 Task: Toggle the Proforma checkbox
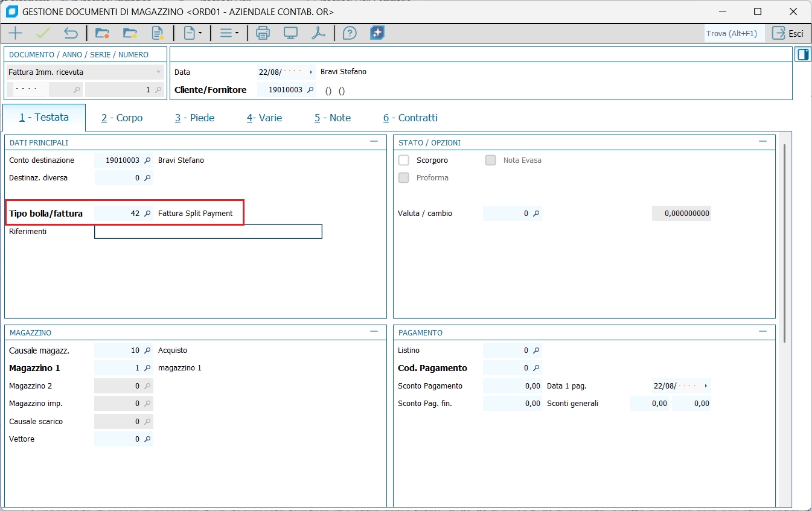(404, 178)
